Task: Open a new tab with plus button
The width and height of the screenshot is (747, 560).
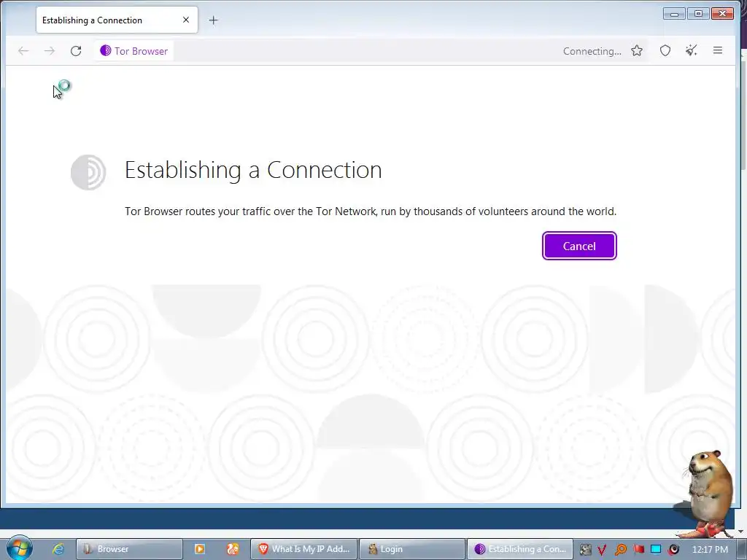Action: pos(214,20)
